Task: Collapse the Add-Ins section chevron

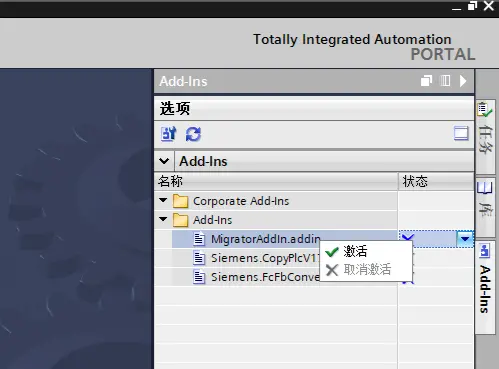Action: (x=164, y=161)
